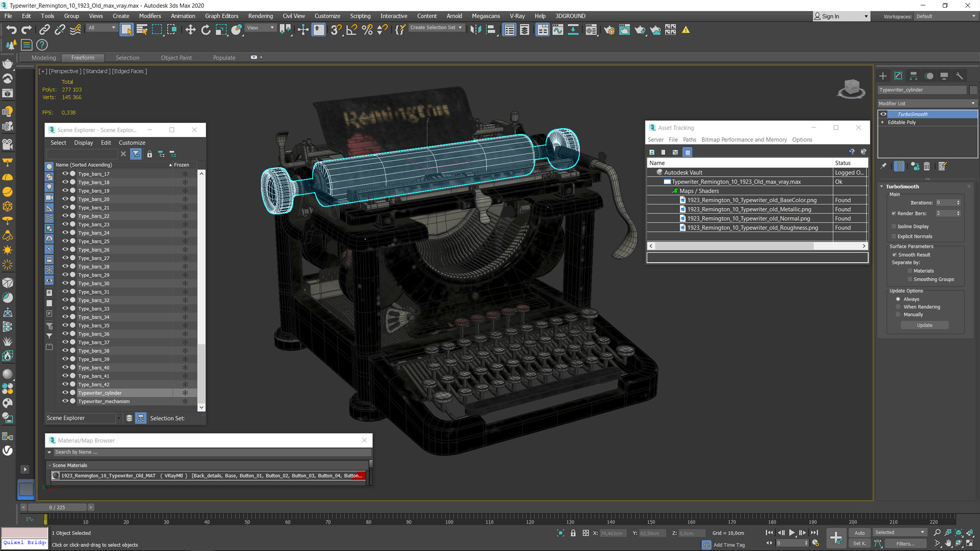Image resolution: width=980 pixels, height=551 pixels.
Task: Open Curve Editor from toolbar
Action: pos(558,30)
